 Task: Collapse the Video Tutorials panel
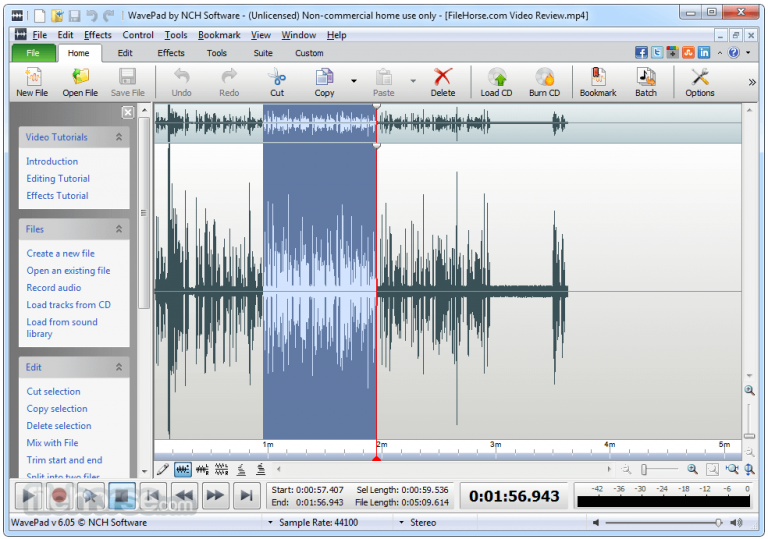[x=119, y=137]
